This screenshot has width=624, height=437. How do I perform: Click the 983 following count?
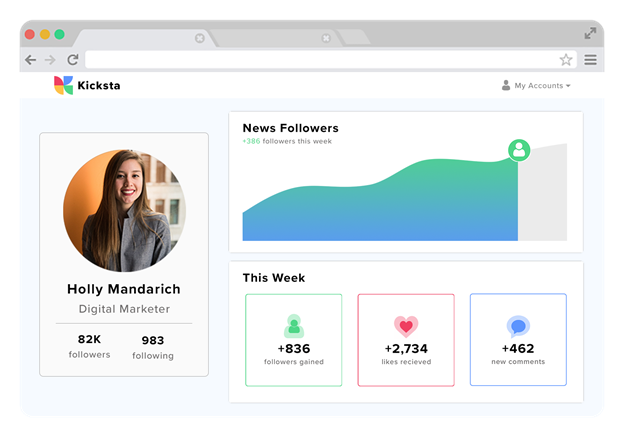coord(153,340)
